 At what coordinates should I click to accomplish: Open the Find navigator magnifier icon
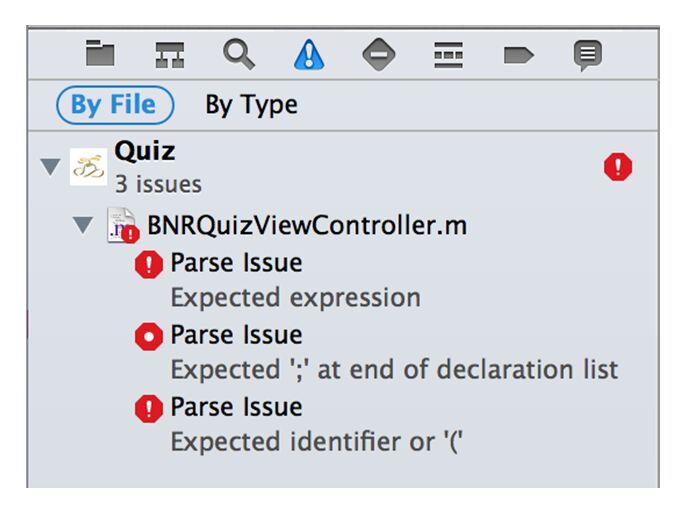[x=239, y=55]
